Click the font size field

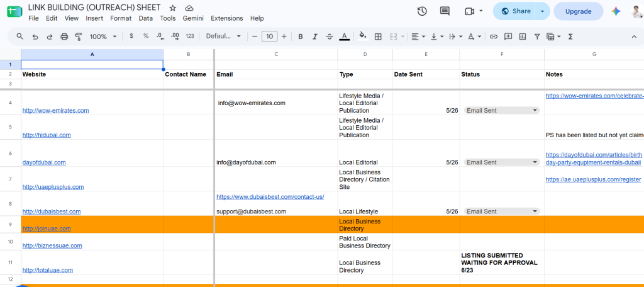[269, 37]
